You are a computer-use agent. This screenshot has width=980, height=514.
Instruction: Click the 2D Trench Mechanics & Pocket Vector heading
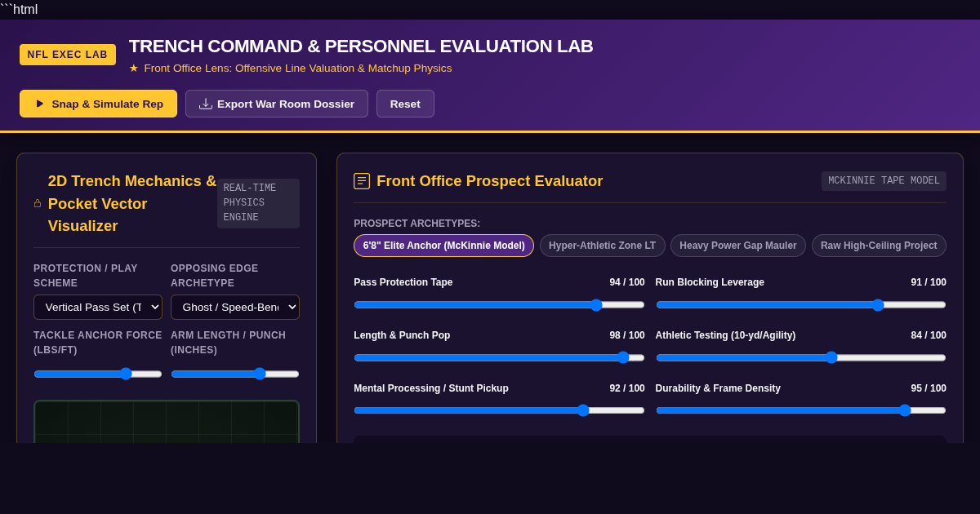132,203
